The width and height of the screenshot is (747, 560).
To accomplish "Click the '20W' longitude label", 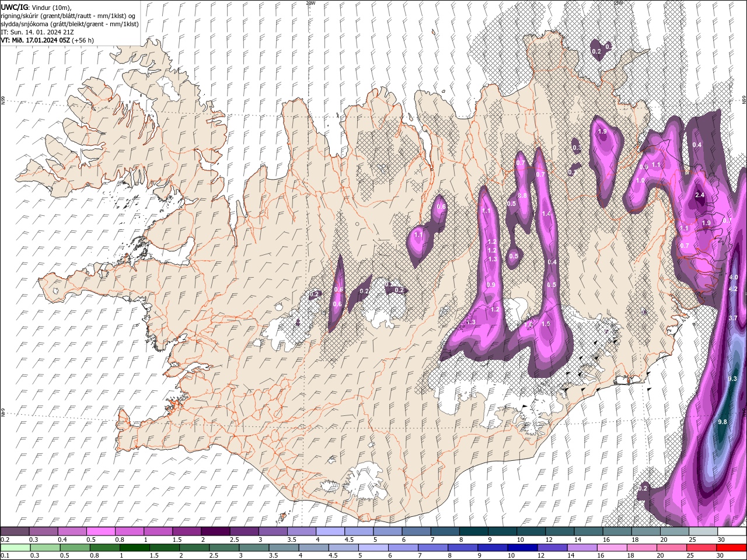I will (310, 3).
